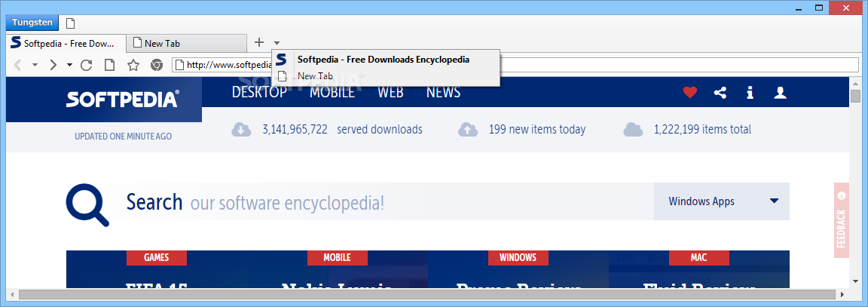
Task: Click horizontal scrollbar right arrow
Action: pos(842,294)
